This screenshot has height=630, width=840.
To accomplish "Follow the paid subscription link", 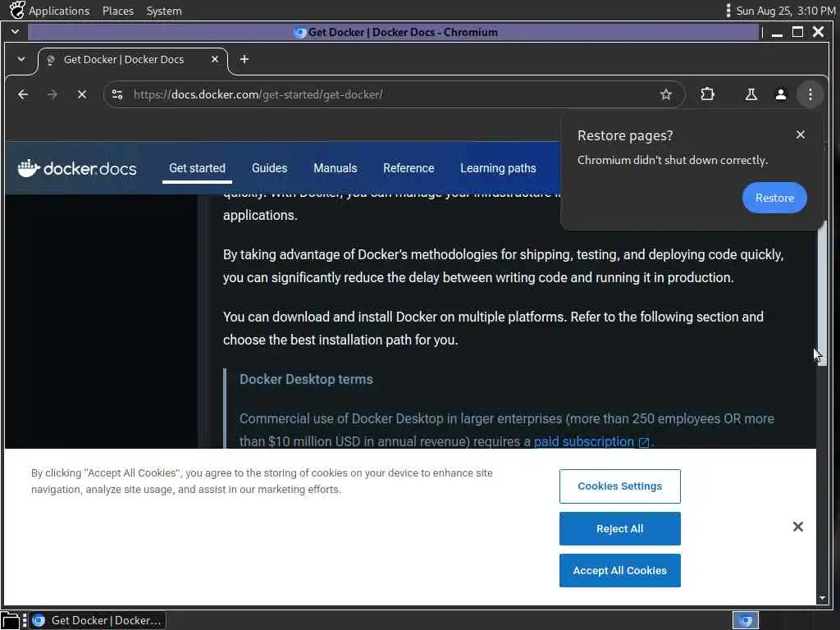I will coord(584,442).
